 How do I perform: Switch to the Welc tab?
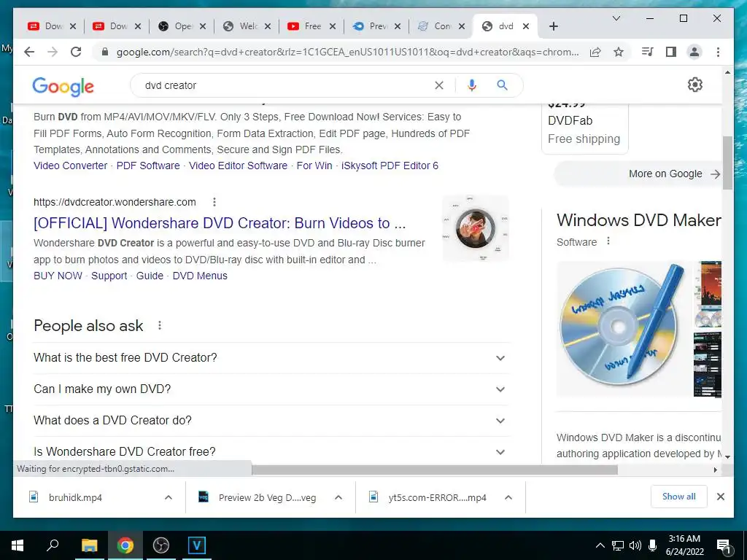[x=241, y=26]
